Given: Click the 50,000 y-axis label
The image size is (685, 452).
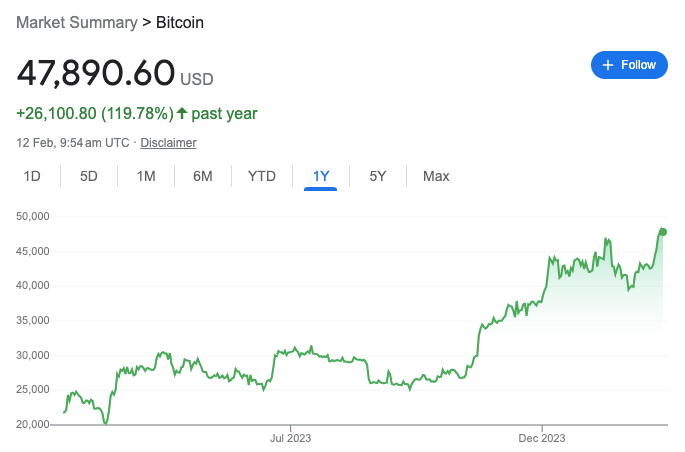Looking at the screenshot, I should [x=33, y=216].
